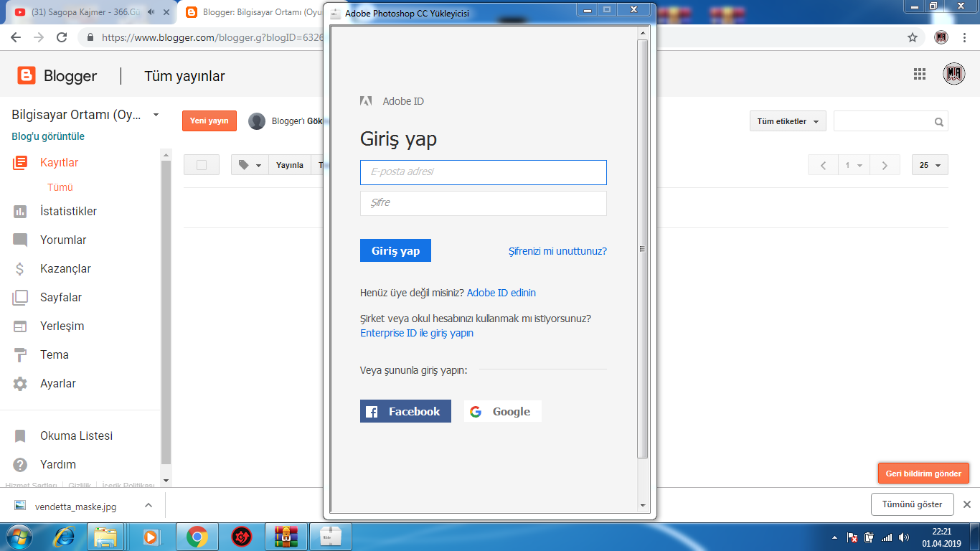Viewport: 980px width, 551px height.
Task: Focus the Şifre password field
Action: tap(484, 203)
